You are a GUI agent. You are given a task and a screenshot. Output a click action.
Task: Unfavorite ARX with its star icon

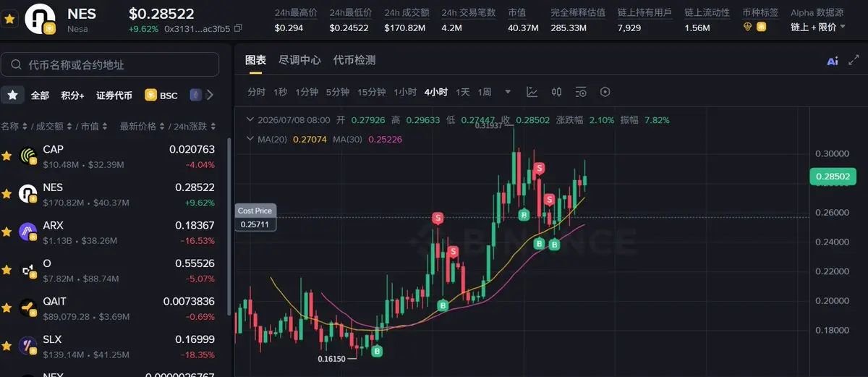point(7,232)
